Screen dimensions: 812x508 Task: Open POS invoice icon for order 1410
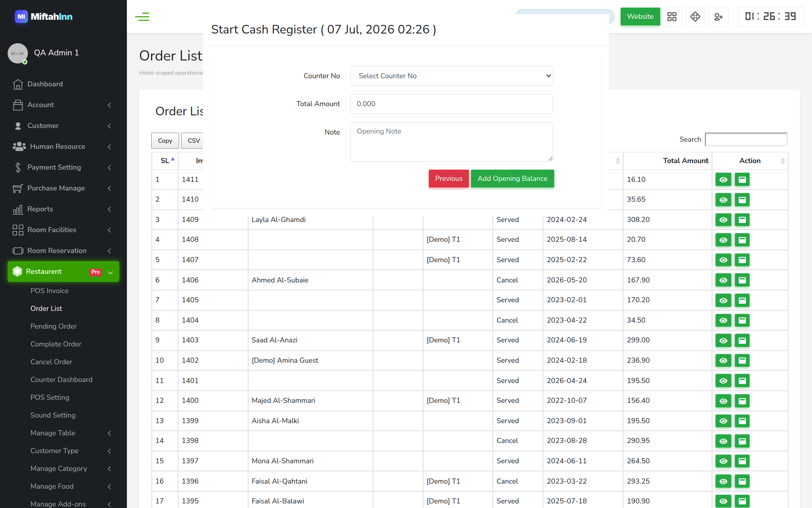(742, 200)
